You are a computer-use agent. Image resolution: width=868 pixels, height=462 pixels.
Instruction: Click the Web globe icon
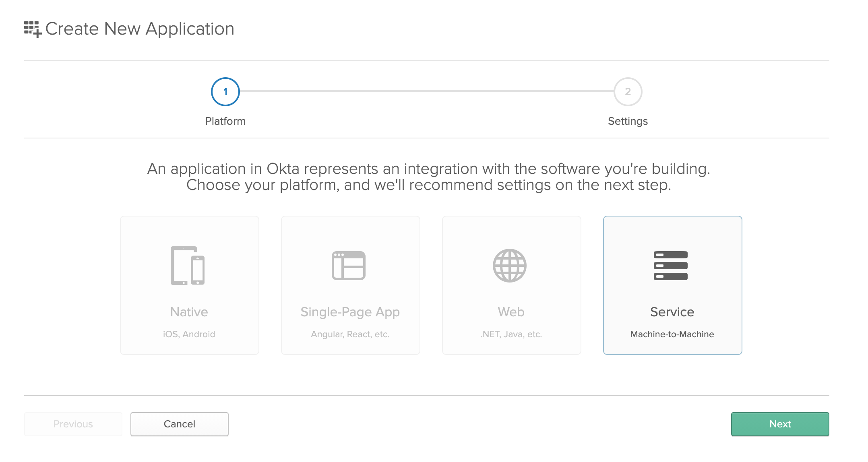(510, 266)
